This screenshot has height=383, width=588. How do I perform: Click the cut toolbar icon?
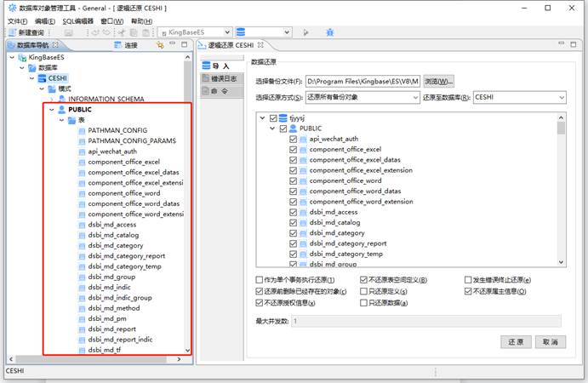coord(121,32)
